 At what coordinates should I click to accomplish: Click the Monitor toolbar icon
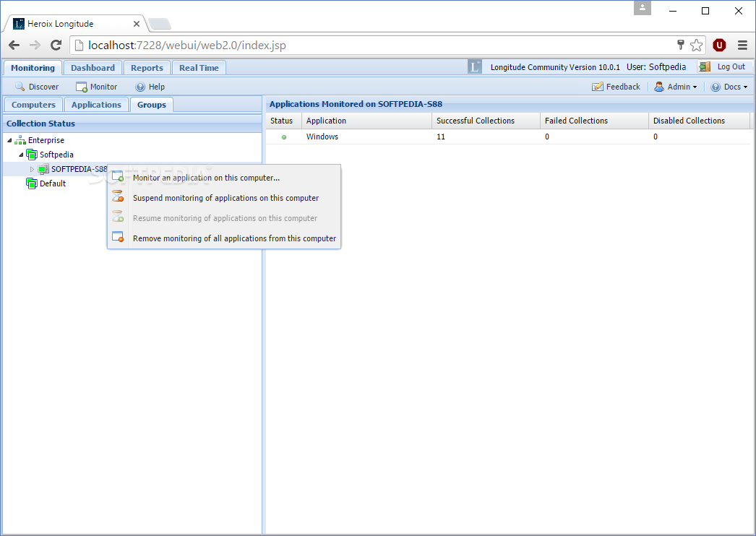click(x=82, y=87)
